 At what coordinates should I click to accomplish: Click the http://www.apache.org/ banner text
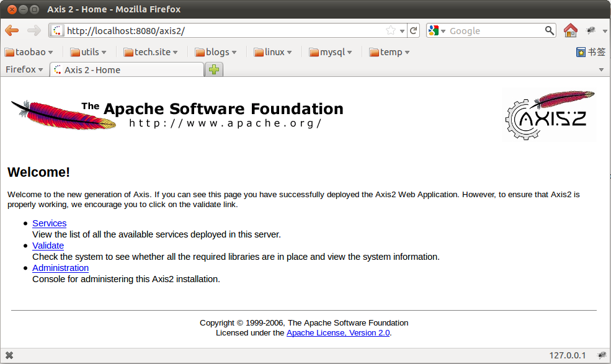(225, 123)
